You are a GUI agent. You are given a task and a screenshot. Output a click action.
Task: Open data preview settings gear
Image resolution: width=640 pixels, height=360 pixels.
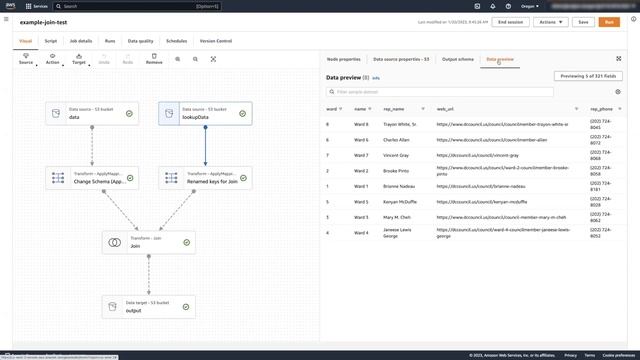(x=618, y=92)
